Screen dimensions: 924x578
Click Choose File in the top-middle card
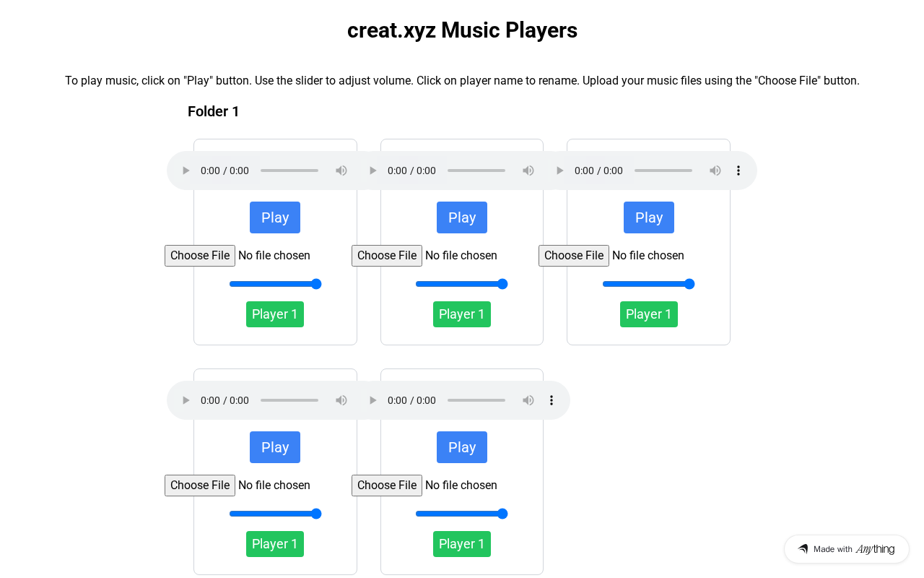click(x=387, y=256)
